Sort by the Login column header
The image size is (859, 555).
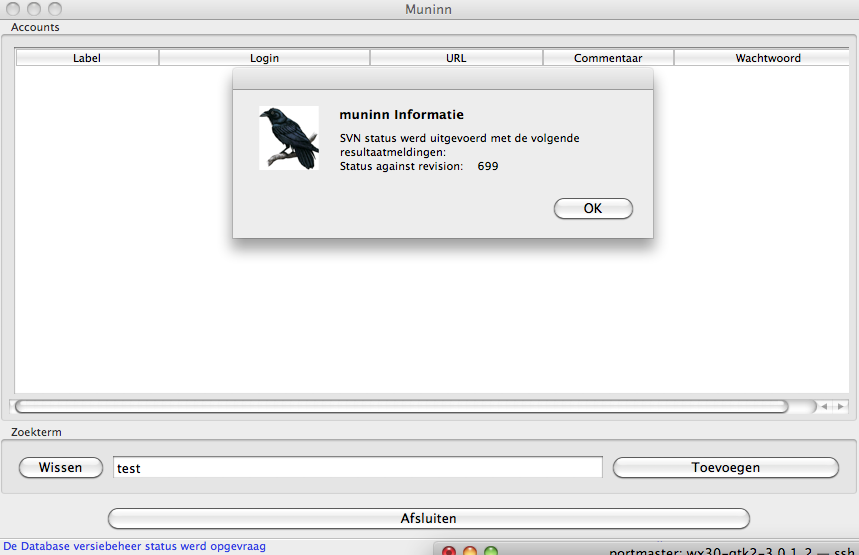265,58
